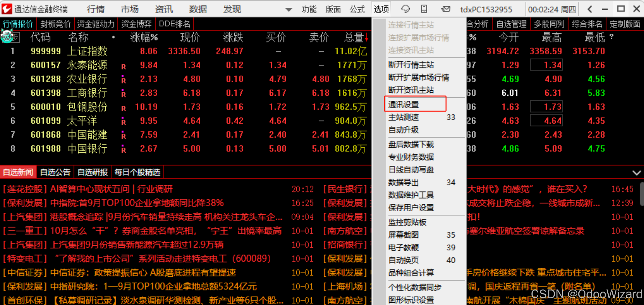Click the 选项 menu
This screenshot has height=305, width=644.
pyautogui.click(x=381, y=9)
